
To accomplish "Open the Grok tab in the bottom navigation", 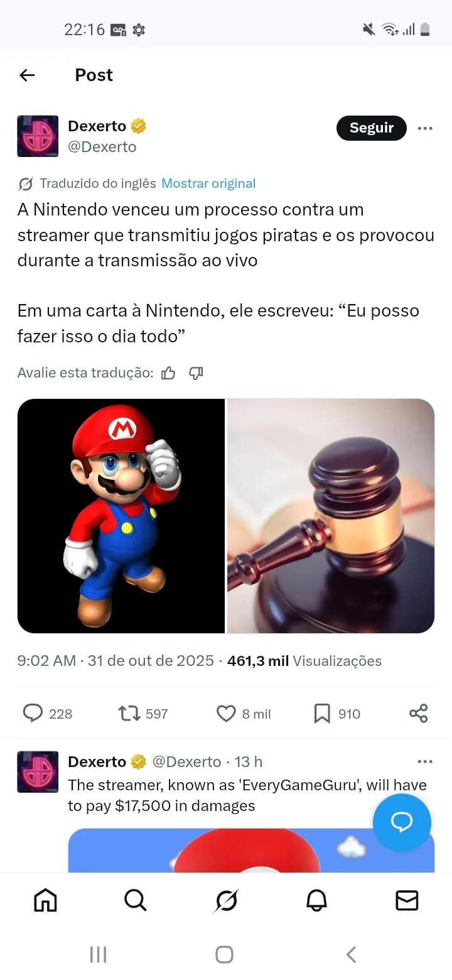I will pyautogui.click(x=226, y=901).
